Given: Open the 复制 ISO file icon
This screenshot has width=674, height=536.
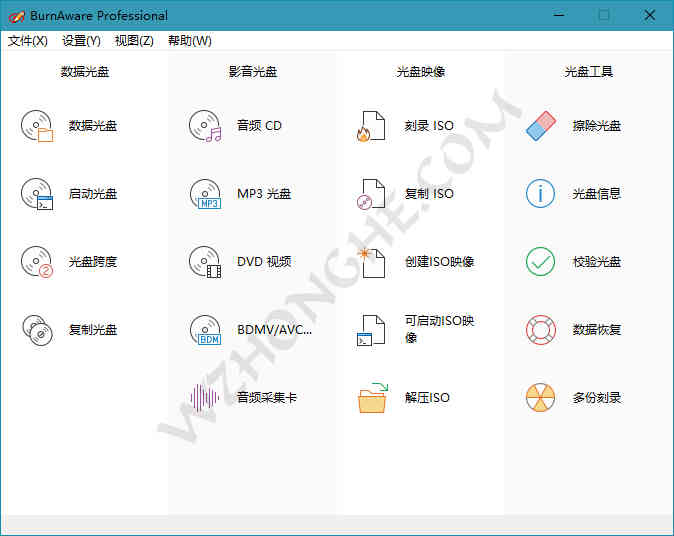Looking at the screenshot, I should (371, 194).
